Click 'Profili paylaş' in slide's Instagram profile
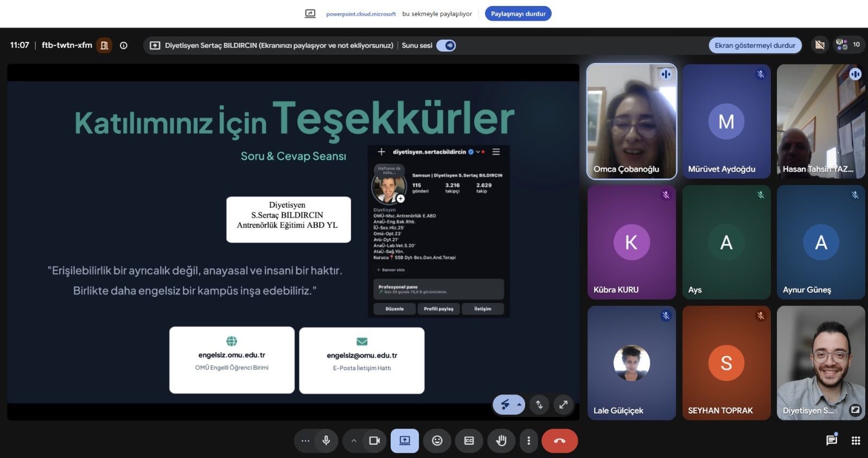Screen dimensions: 868x458 coord(438,309)
